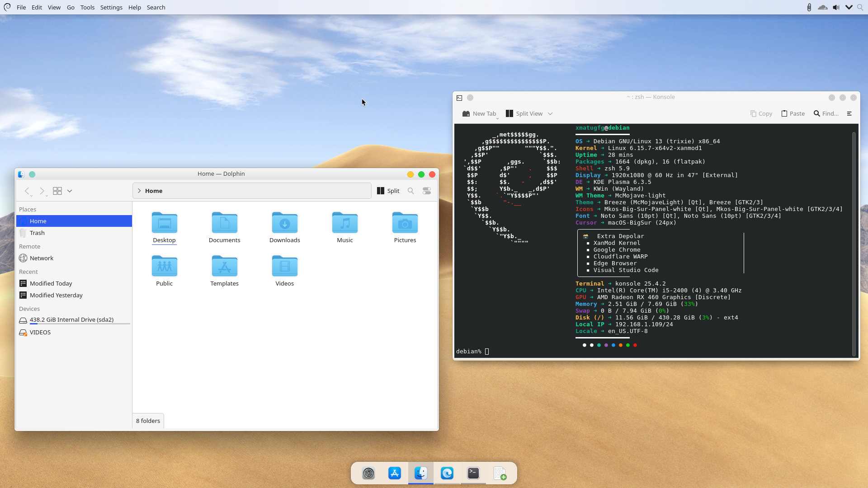Open the top panel search magnifier

point(860,7)
